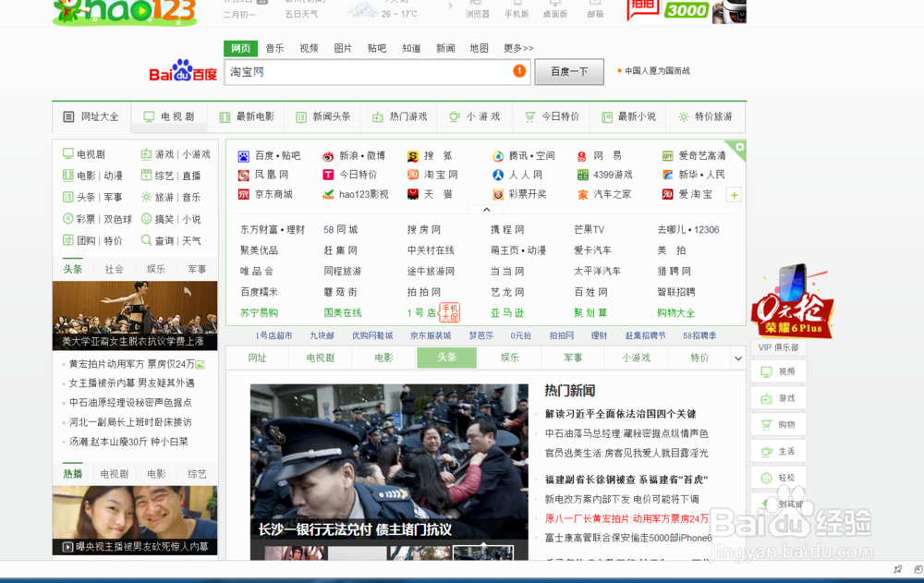Click the 爱奇艺高清 icon
This screenshot has width=924, height=583.
(668, 156)
